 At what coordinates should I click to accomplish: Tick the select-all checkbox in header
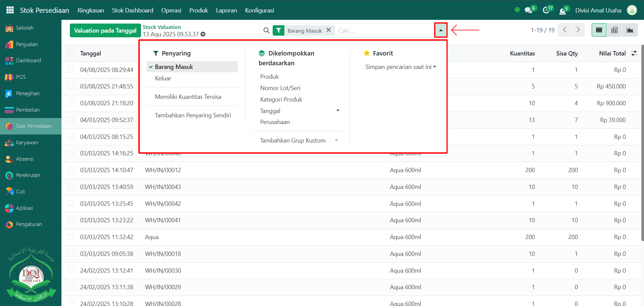[x=71, y=53]
